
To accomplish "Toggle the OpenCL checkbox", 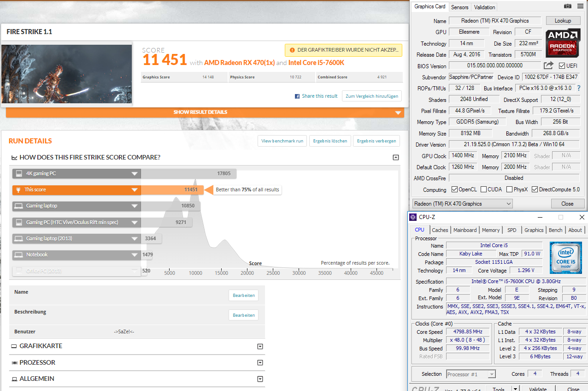I will (x=455, y=190).
